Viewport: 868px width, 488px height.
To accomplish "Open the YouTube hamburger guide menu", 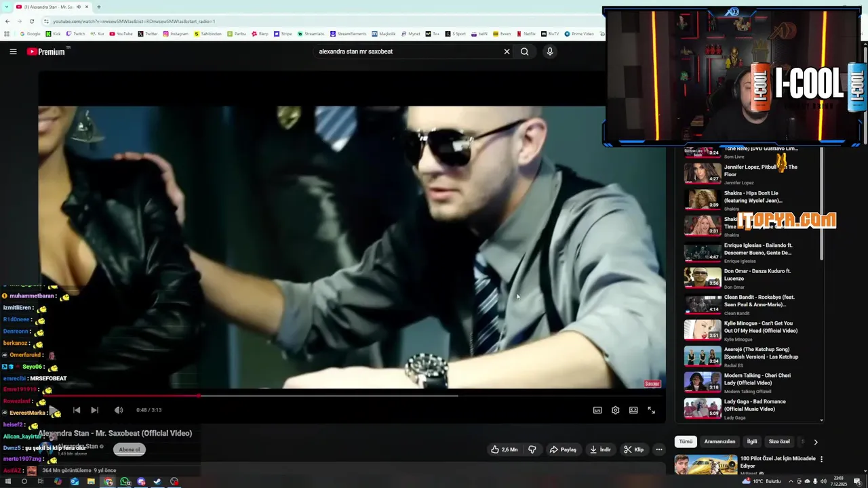I will point(13,52).
